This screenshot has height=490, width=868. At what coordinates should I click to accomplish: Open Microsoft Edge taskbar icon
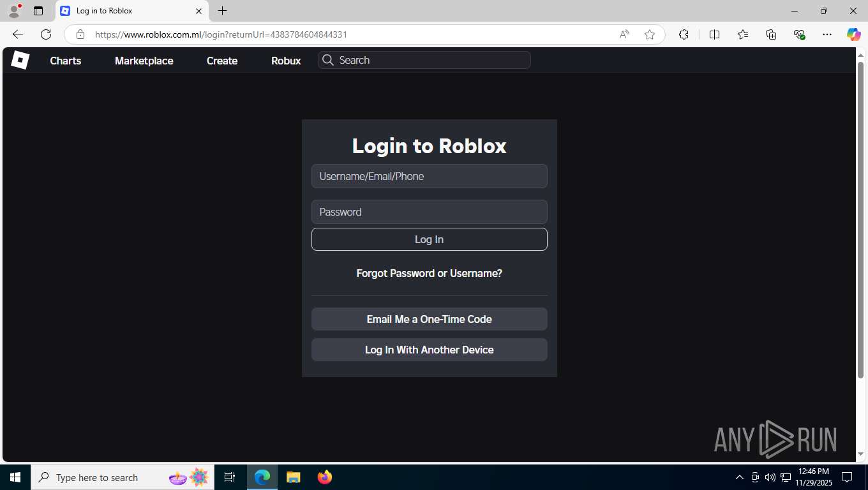[262, 477]
